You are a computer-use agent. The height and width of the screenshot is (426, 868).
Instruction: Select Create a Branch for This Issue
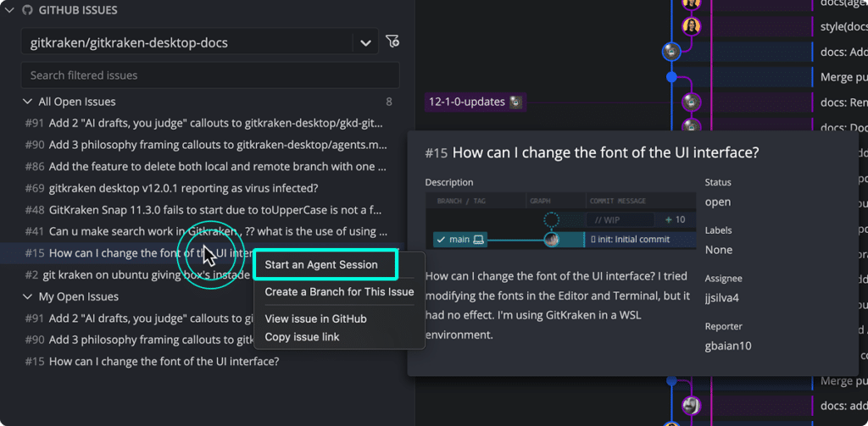(x=339, y=291)
